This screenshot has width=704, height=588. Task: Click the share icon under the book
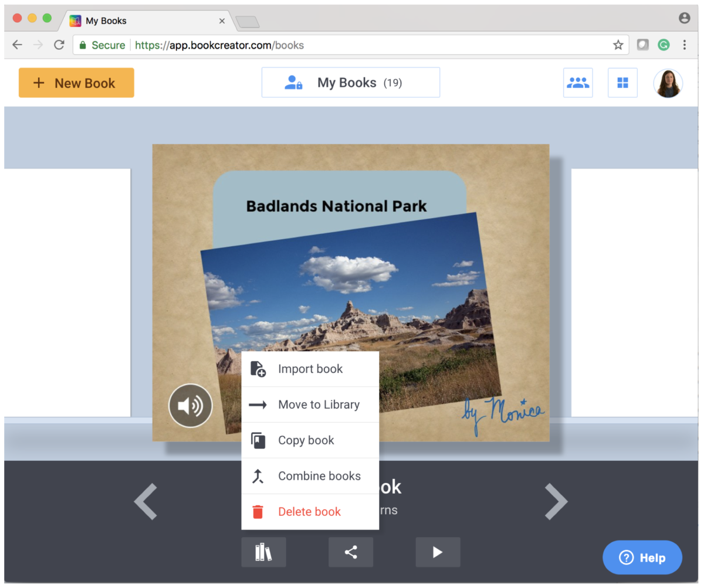[350, 552]
